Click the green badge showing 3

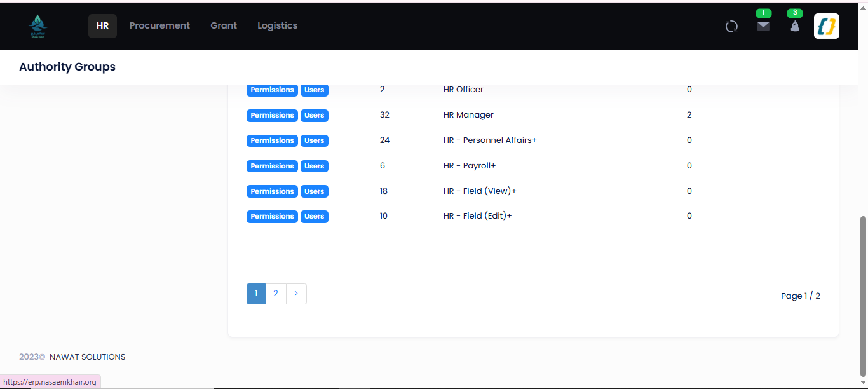point(795,13)
